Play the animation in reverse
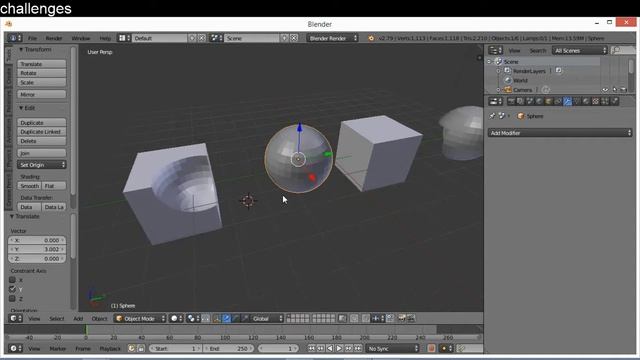The image size is (640, 360). pyautogui.click(x=330, y=348)
